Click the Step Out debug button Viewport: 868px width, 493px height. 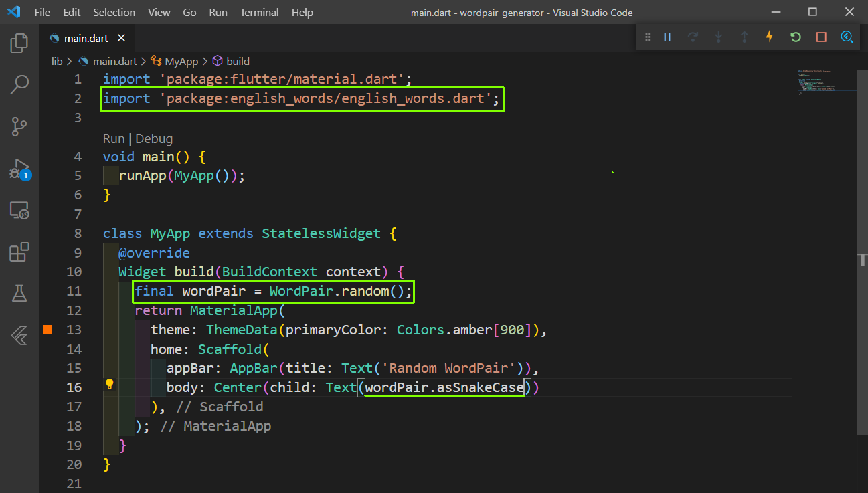point(744,37)
